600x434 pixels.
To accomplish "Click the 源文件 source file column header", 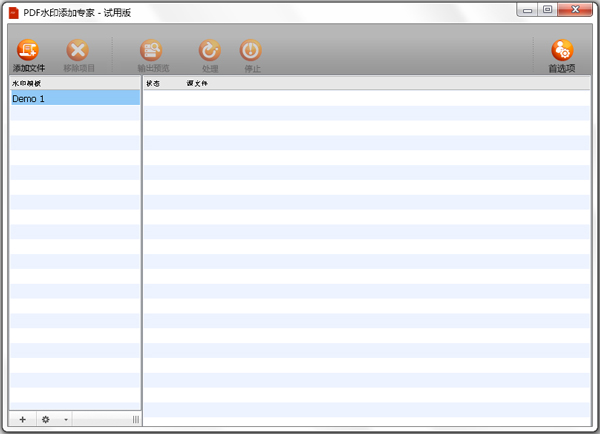I will point(197,83).
